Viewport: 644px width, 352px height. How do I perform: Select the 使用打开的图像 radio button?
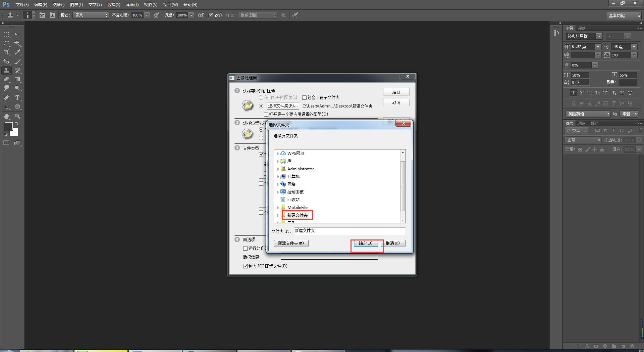(x=261, y=98)
